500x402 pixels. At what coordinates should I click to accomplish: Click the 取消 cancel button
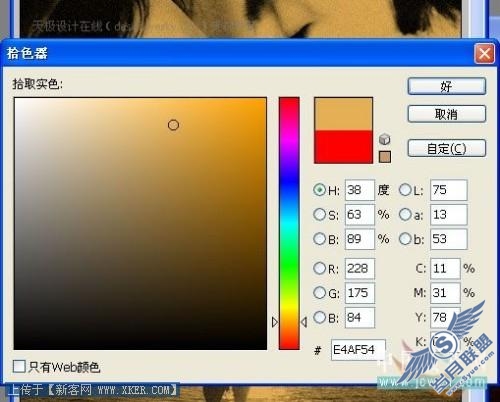(x=447, y=114)
